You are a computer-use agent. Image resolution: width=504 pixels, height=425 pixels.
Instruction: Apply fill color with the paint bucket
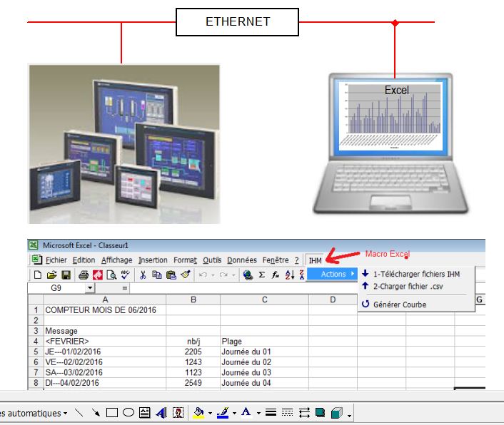coord(198,412)
